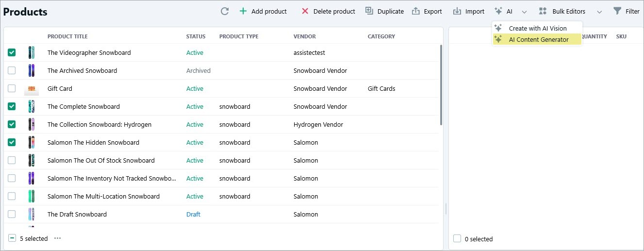Click the Bulk Editors grid icon
This screenshot has height=251, width=644.
pos(543,11)
